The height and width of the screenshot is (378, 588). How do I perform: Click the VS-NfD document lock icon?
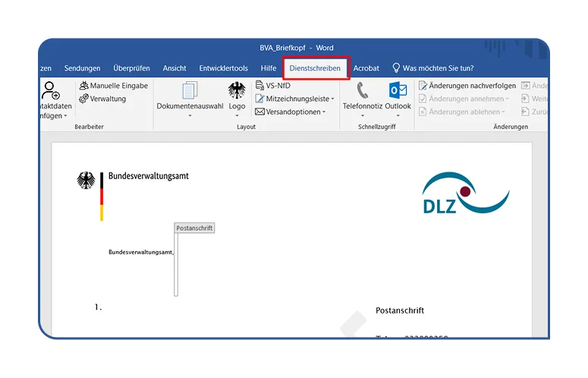(259, 85)
